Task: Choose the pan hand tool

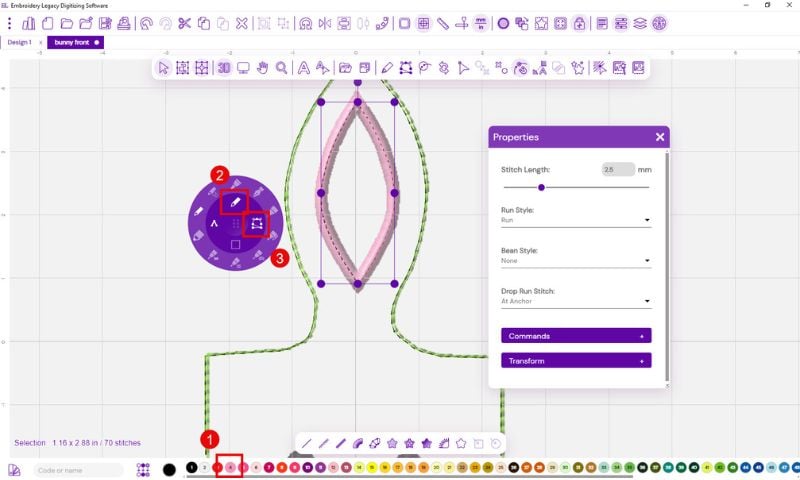Action: click(x=263, y=68)
